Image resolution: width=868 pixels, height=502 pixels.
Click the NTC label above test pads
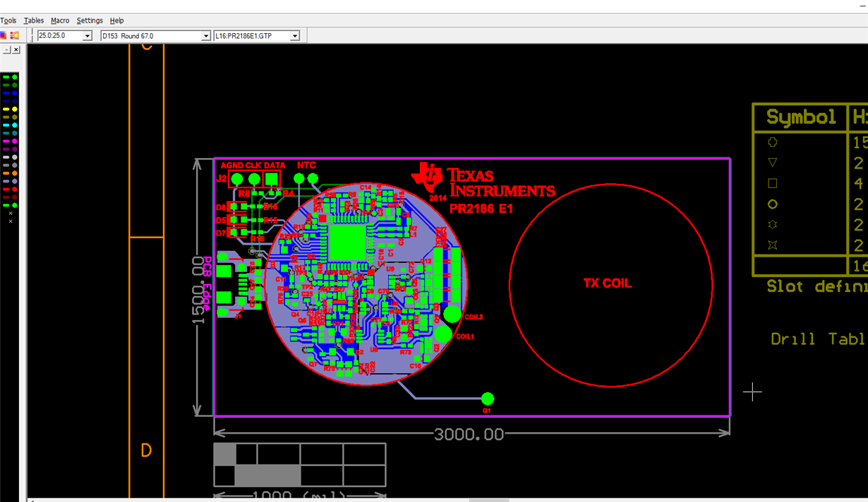pyautogui.click(x=306, y=165)
